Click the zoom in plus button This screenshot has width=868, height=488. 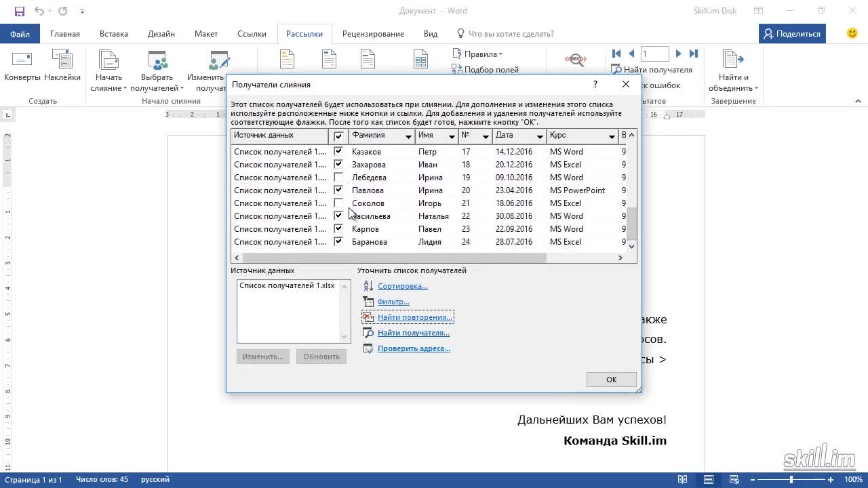831,480
